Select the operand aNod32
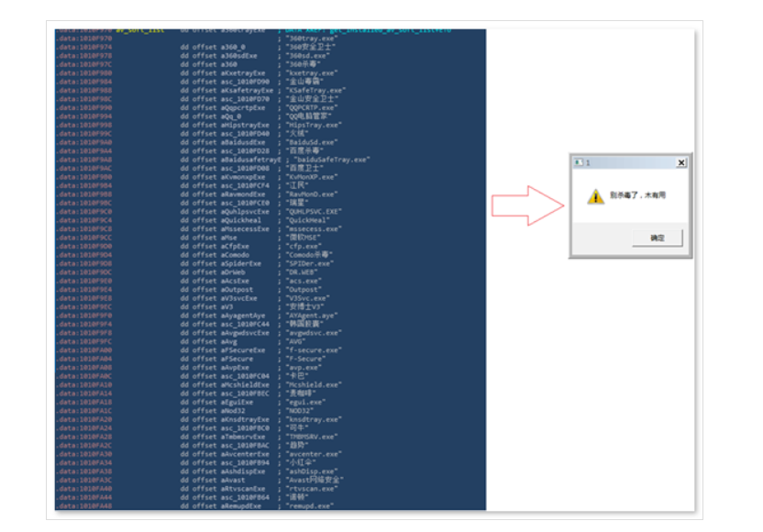This screenshot has height=532, width=763. pyautogui.click(x=233, y=411)
